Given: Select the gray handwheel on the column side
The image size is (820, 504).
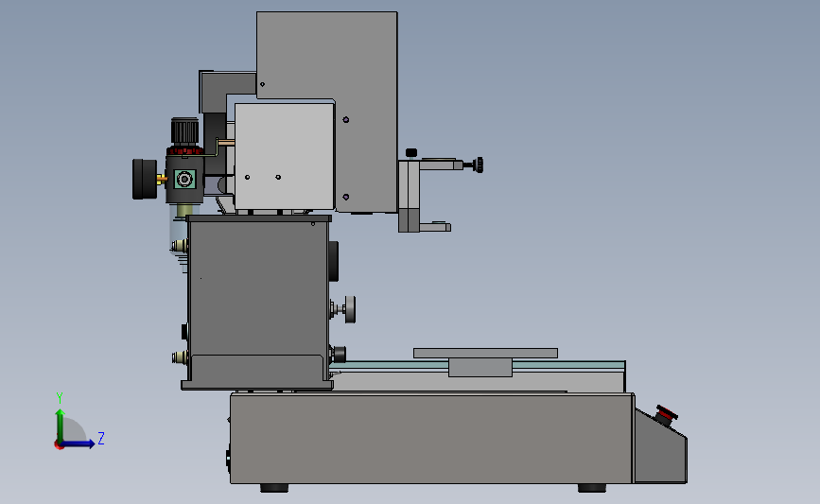Looking at the screenshot, I should (350, 309).
